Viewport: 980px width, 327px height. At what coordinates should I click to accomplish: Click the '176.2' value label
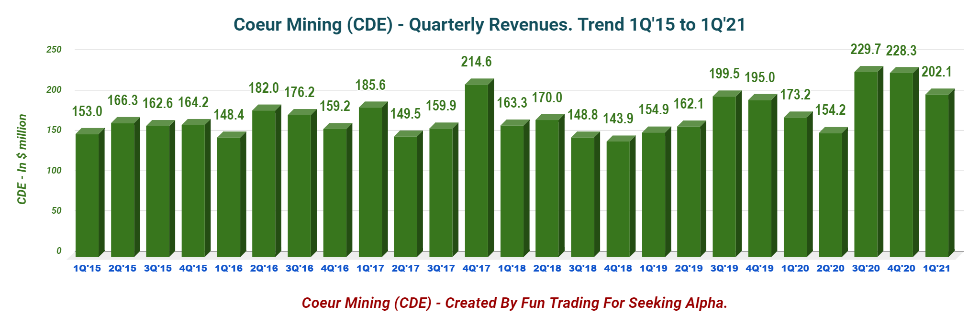pyautogui.click(x=300, y=92)
